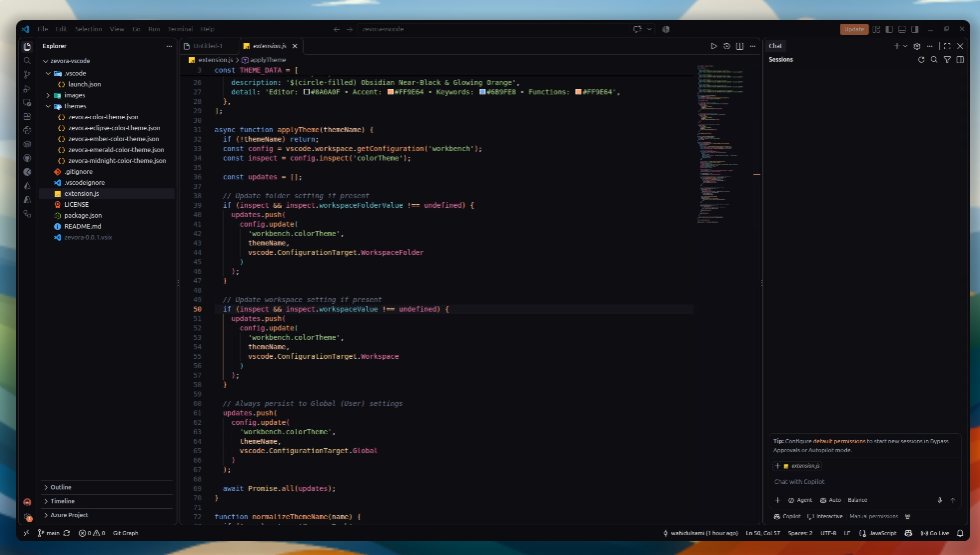Image resolution: width=980 pixels, height=555 pixels.
Task: Open the Agent mode dropdown
Action: [x=799, y=500]
